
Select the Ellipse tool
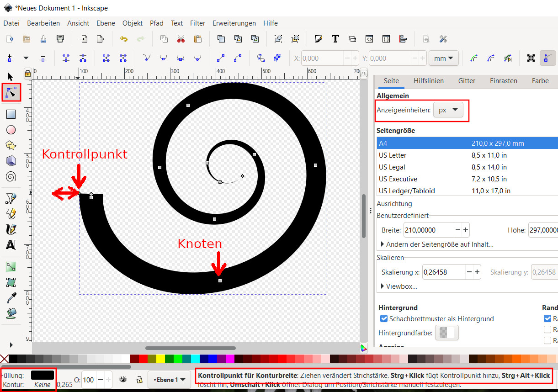[x=11, y=130]
